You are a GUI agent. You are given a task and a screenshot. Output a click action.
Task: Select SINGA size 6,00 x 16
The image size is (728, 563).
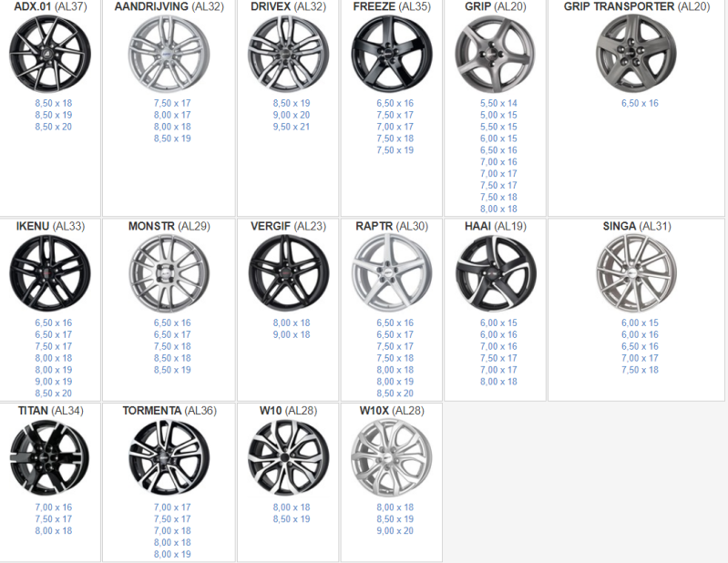point(640,334)
